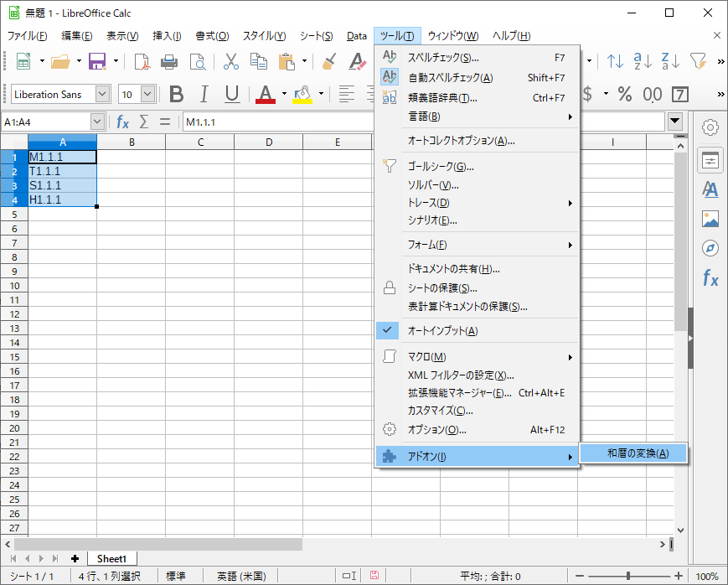
Task: Open the Paste options dropdown arrow
Action: [305, 61]
